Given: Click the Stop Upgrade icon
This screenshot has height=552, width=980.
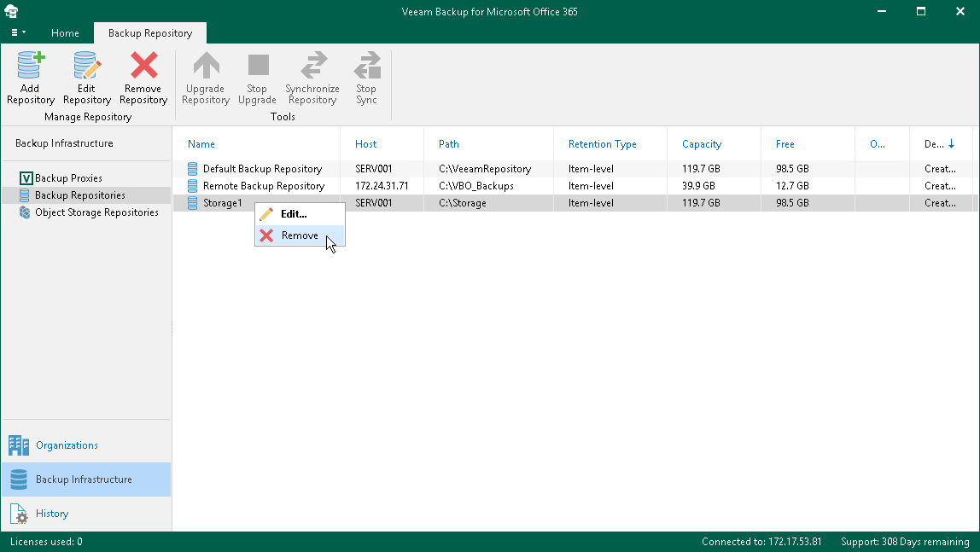Looking at the screenshot, I should click(x=258, y=66).
